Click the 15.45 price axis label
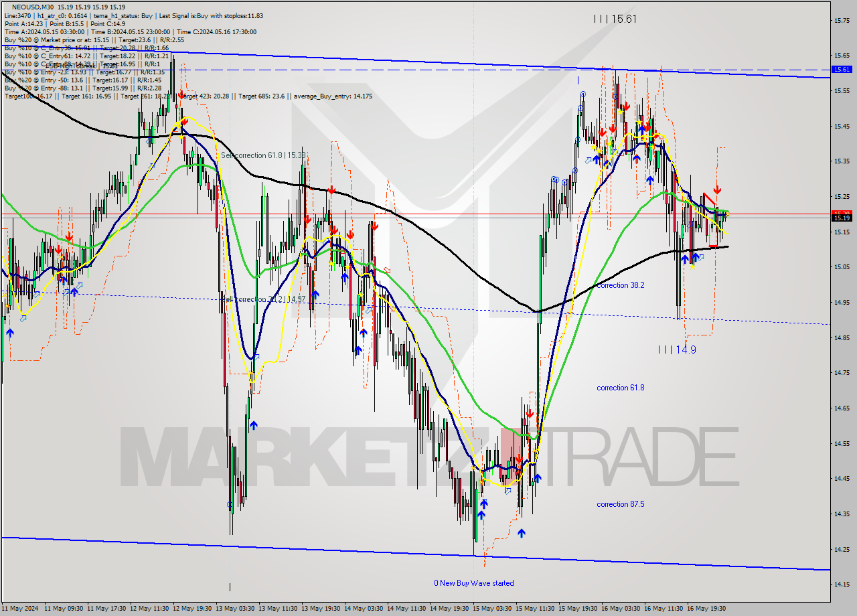This screenshot has height=616, width=857. (x=842, y=126)
